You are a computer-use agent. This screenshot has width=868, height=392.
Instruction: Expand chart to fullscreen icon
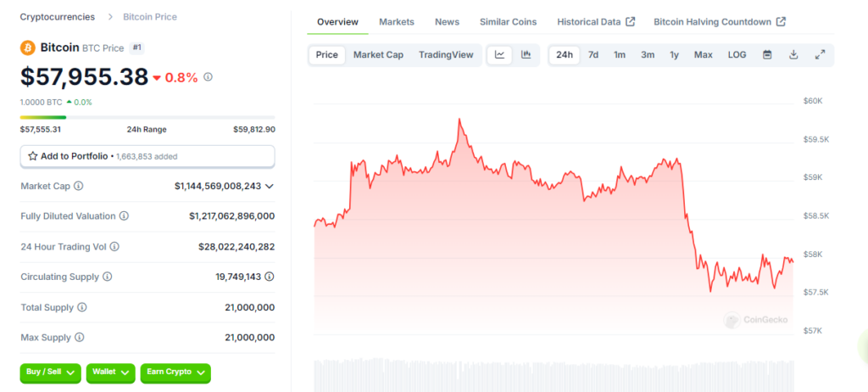(821, 55)
